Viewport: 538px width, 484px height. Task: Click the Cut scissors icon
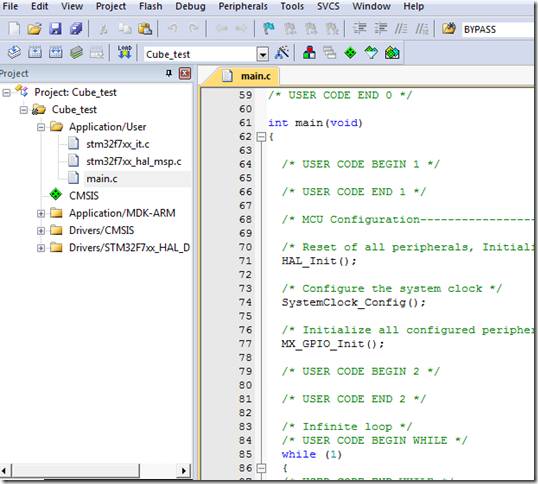(x=103, y=29)
